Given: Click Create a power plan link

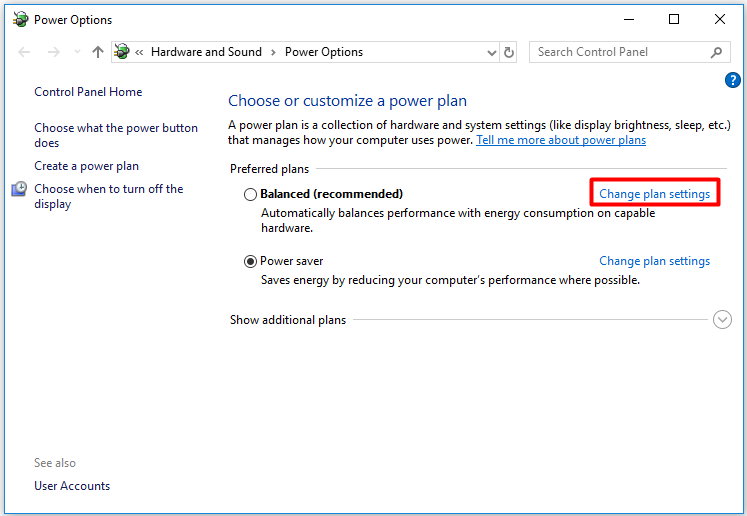Looking at the screenshot, I should 87,166.
